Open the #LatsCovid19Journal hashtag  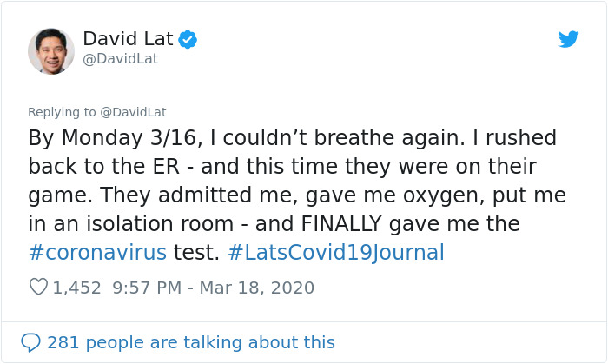coord(335,253)
